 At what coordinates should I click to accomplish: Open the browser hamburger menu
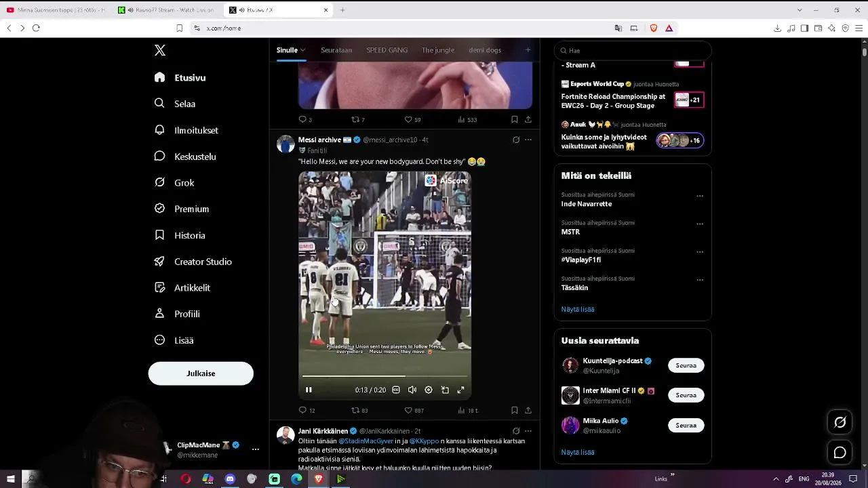point(859,28)
